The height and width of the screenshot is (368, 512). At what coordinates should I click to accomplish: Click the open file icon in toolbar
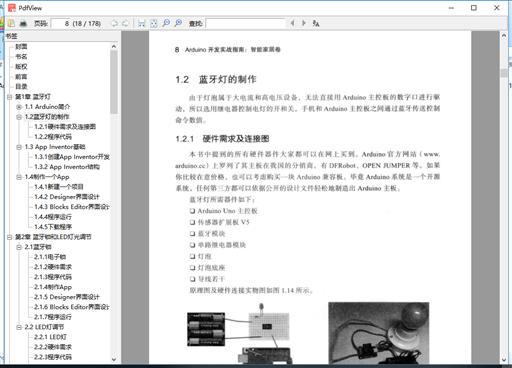pyautogui.click(x=11, y=23)
